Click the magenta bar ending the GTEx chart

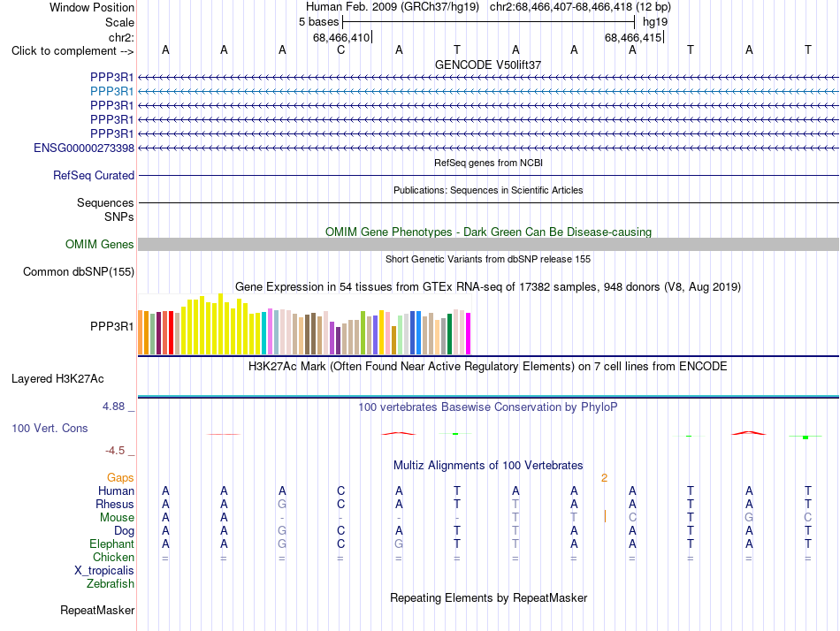tap(469, 334)
